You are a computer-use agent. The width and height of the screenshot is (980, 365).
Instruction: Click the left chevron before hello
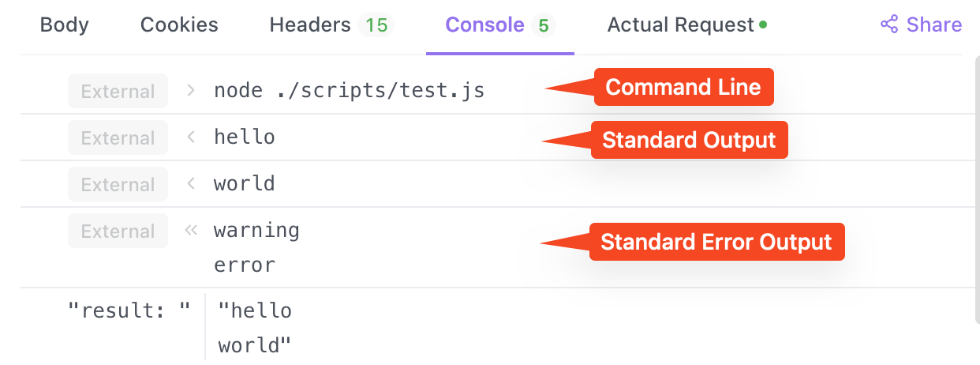click(x=190, y=137)
